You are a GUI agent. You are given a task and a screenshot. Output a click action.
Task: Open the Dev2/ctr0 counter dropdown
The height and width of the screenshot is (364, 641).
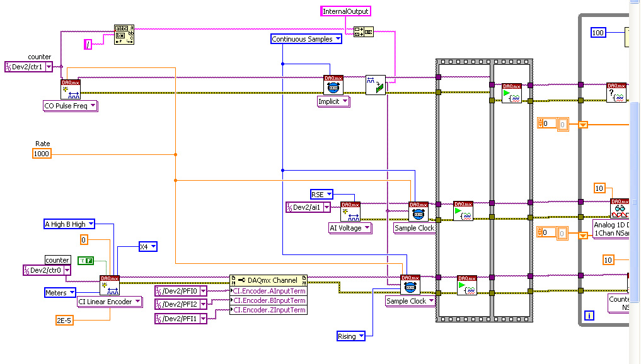(x=67, y=270)
